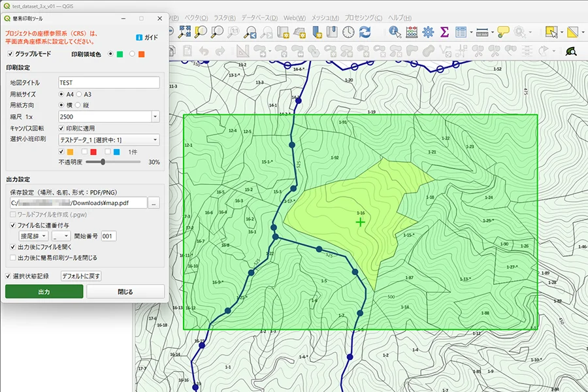This screenshot has height=392, width=588.
Task: Open Statistical Summary sigma icon
Action: [x=444, y=32]
